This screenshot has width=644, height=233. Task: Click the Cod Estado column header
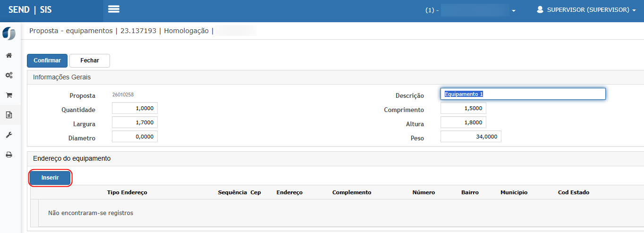(x=574, y=192)
